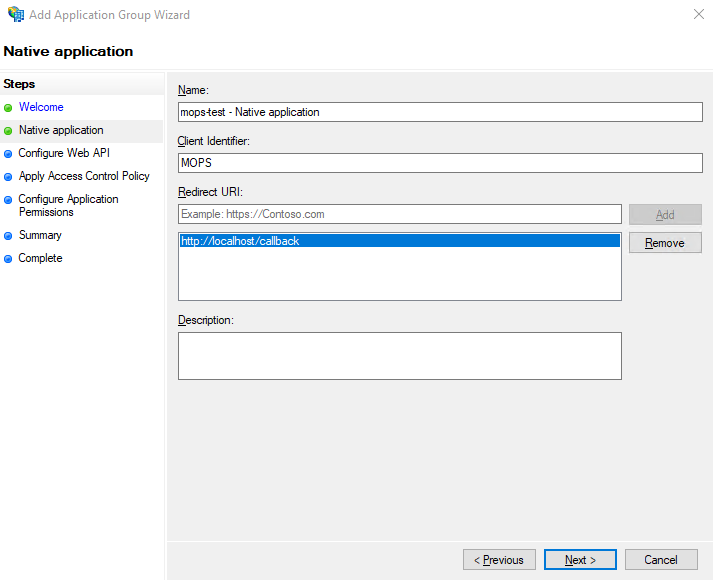Go back with the Previous button
Viewport: 713px width, 580px height.
pos(499,560)
